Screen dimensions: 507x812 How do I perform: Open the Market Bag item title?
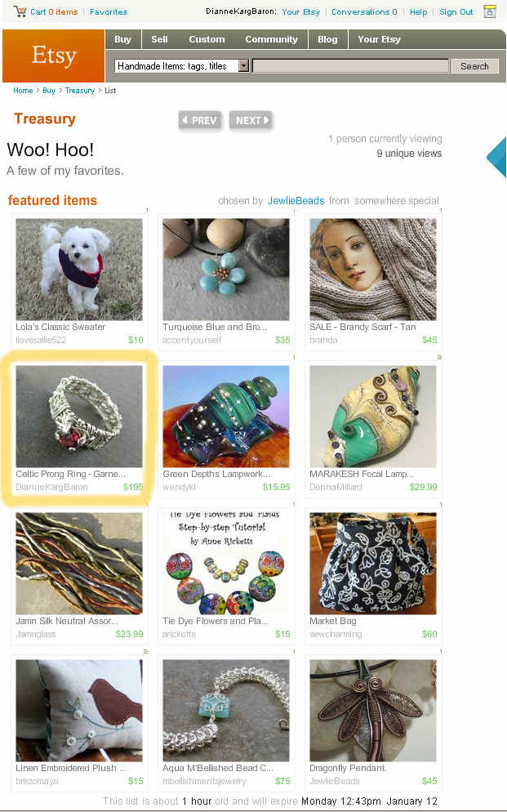[x=332, y=621]
